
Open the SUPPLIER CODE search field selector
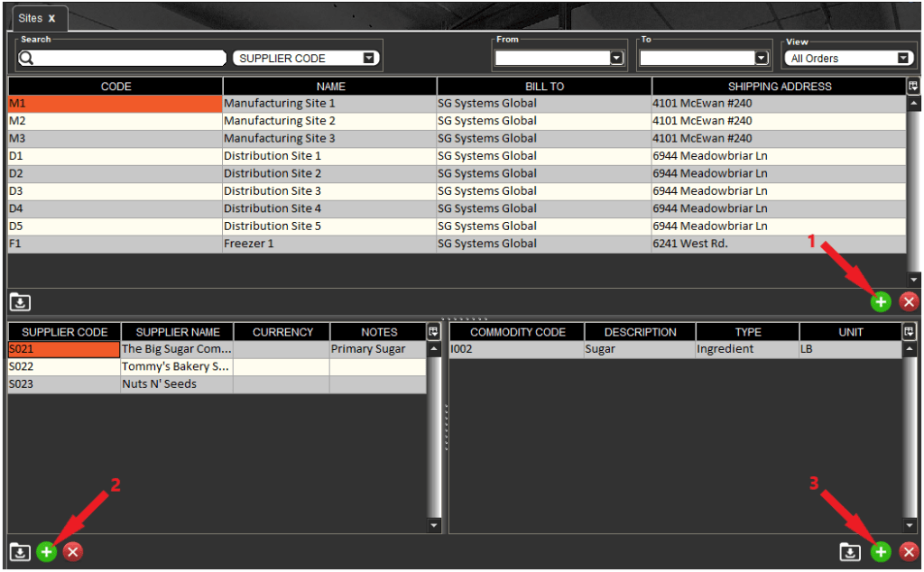pos(369,57)
